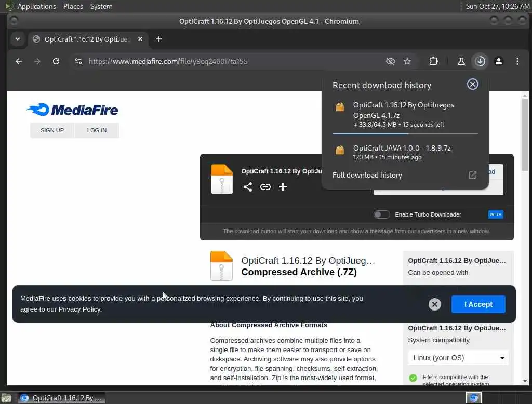Viewport: 532px width, 404px height.
Task: Dismiss the cookie banner with X
Action: [435, 304]
